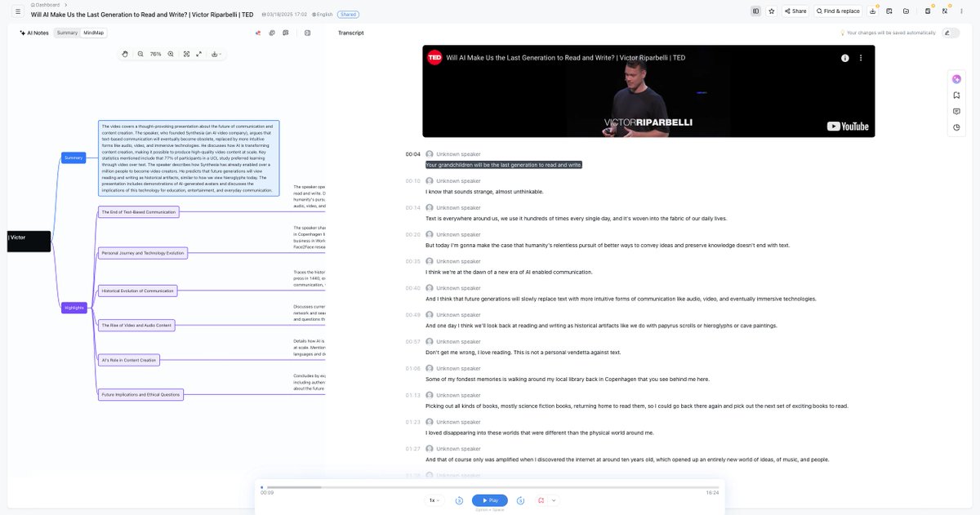Viewport: 980px width, 515px height.
Task: Open Find & replace in the top bar
Action: 838,11
